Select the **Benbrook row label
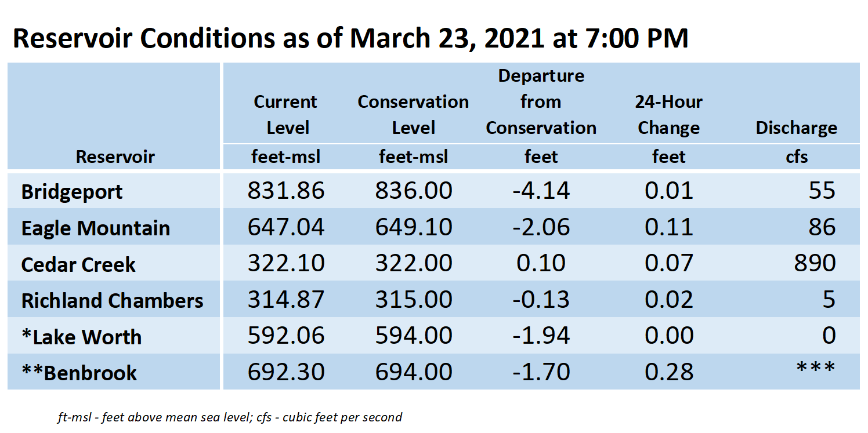Viewport: 868px width, 433px height. click(x=79, y=373)
